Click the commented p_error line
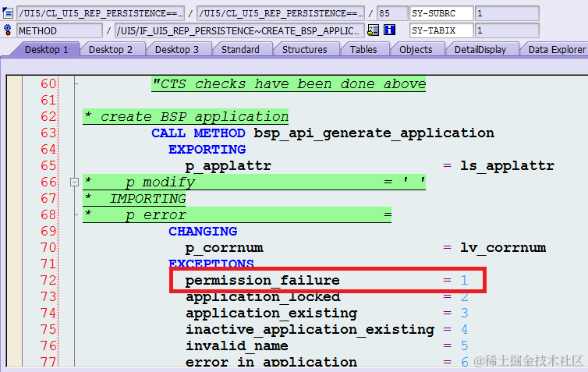The image size is (588, 372). 237,215
